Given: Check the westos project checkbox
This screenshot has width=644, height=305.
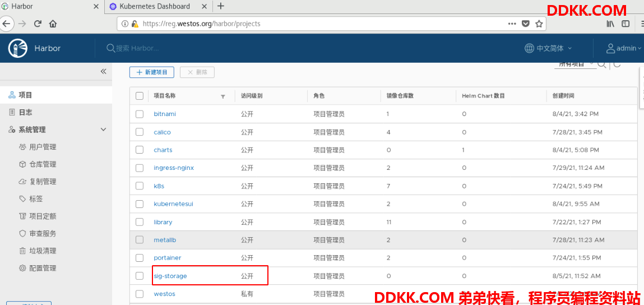Looking at the screenshot, I should [140, 294].
